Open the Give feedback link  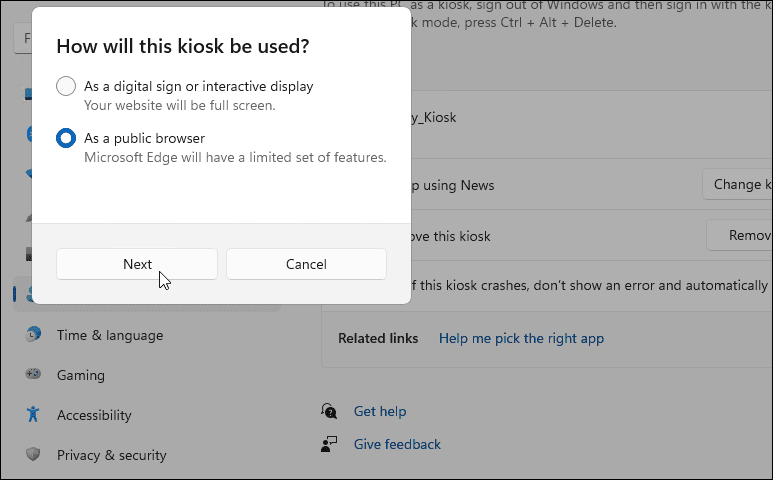click(x=397, y=444)
